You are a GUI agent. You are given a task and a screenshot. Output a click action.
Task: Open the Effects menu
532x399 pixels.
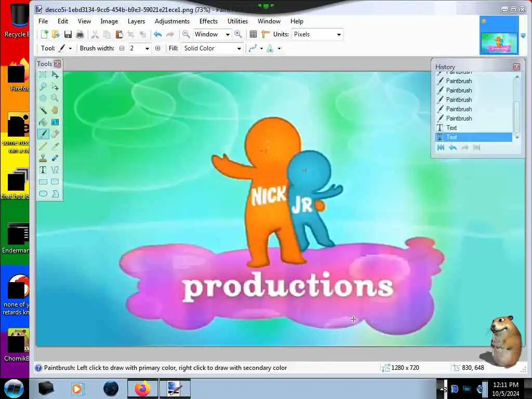209,21
